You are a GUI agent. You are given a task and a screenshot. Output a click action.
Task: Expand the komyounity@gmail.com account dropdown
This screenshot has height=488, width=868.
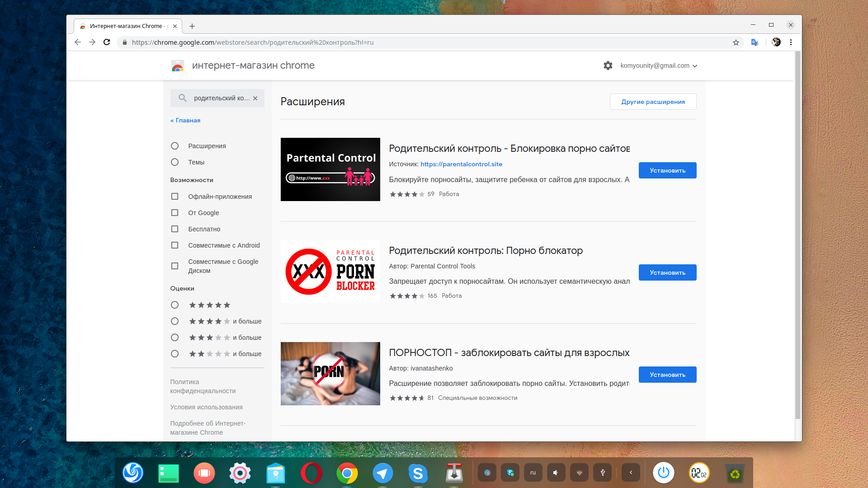pyautogui.click(x=659, y=66)
